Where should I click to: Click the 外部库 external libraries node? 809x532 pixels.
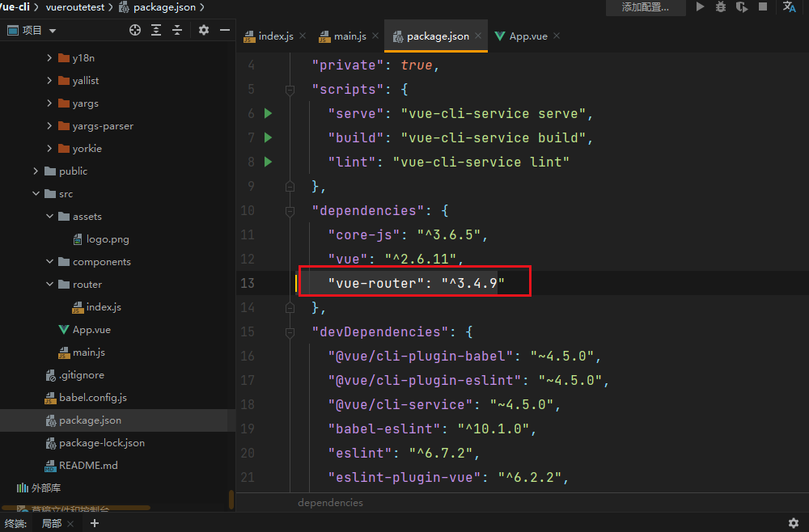(46, 488)
